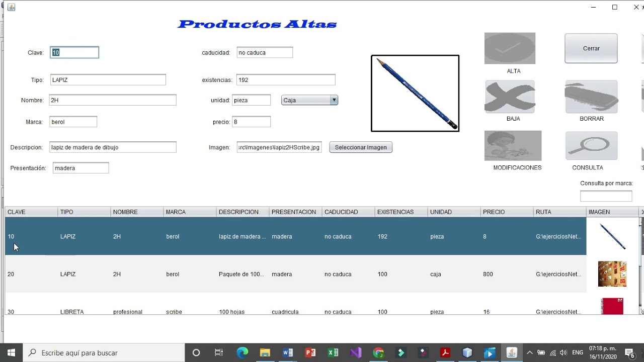Click the RUTA column header

[559, 212]
